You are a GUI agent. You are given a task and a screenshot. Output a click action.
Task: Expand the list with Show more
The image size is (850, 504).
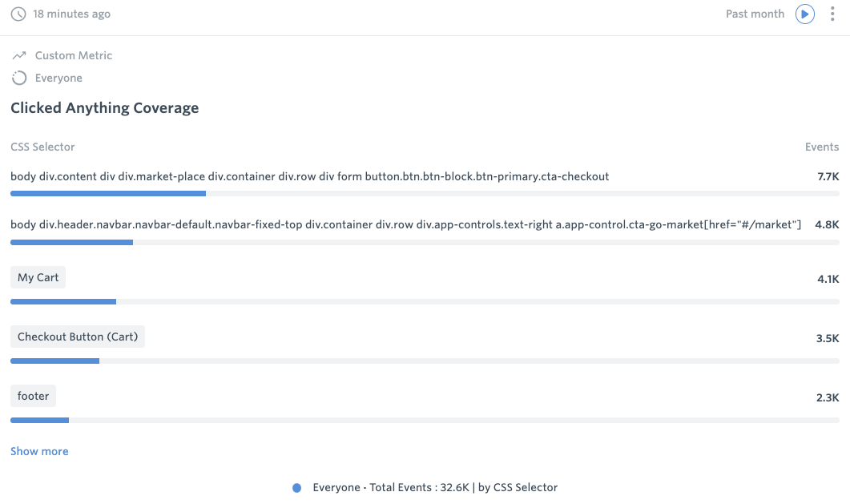pos(39,451)
